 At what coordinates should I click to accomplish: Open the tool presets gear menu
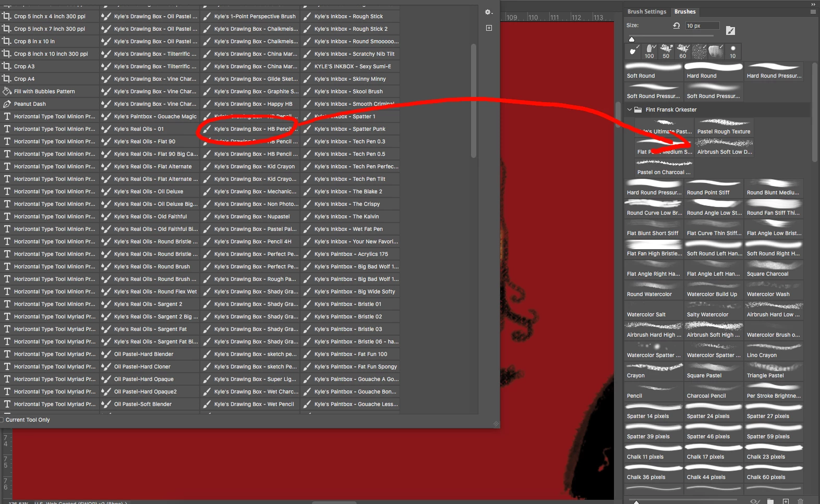(488, 12)
